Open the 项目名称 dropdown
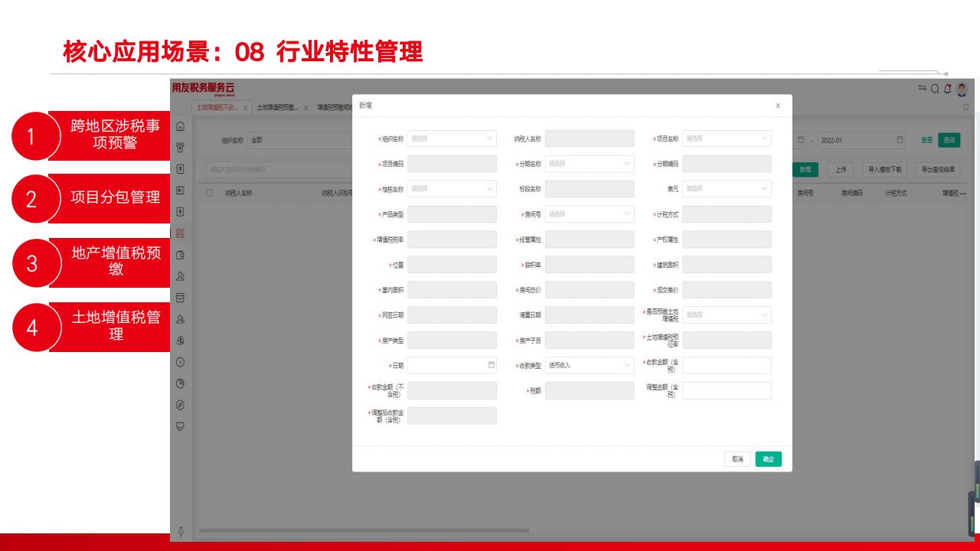 point(727,139)
